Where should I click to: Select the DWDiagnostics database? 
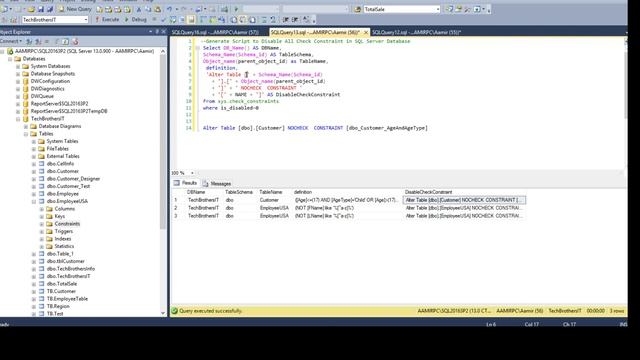point(47,89)
